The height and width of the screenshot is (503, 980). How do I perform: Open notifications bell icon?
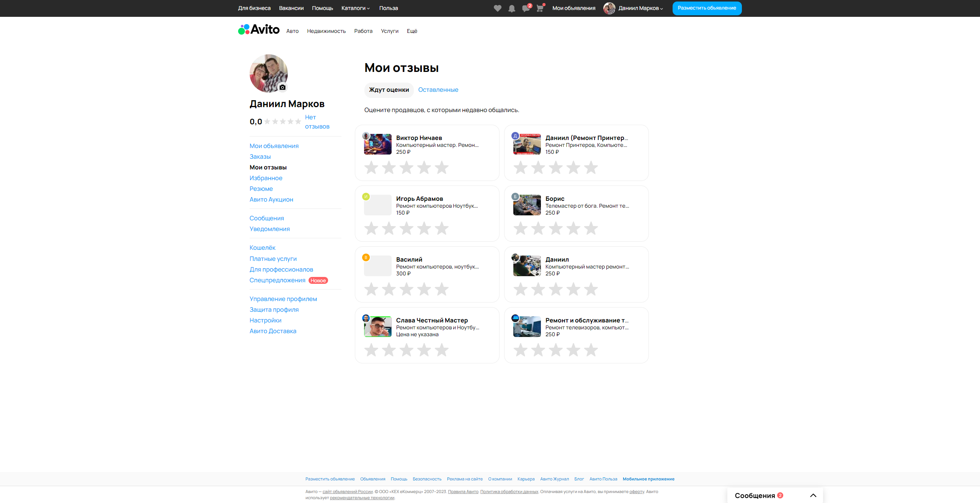[x=511, y=8]
